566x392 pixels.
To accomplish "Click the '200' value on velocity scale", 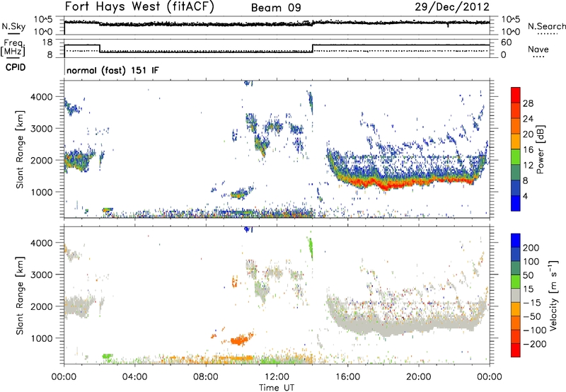I will (531, 248).
